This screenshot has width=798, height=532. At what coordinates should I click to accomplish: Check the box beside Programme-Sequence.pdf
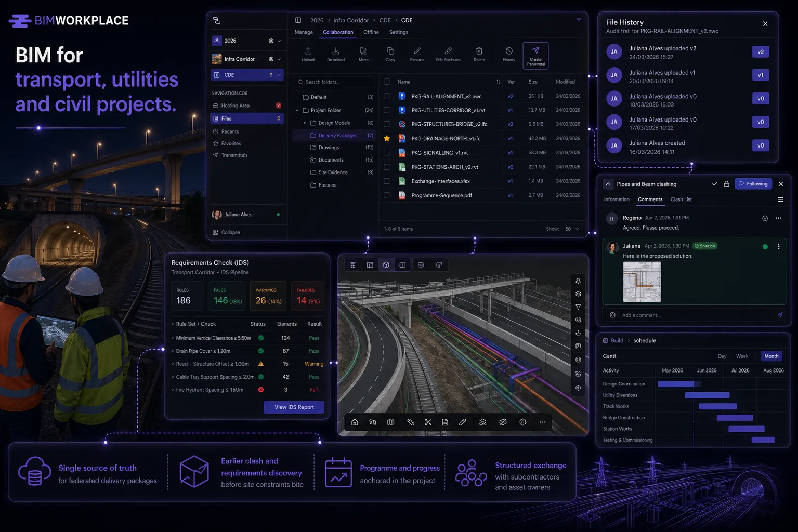pyautogui.click(x=387, y=195)
